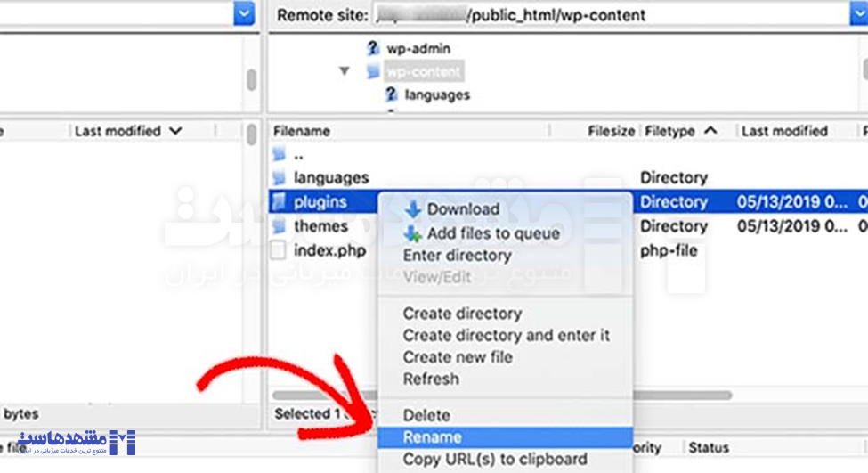Open the local site path dropdown
Viewport: 868px width, 473px height.
[x=244, y=14]
